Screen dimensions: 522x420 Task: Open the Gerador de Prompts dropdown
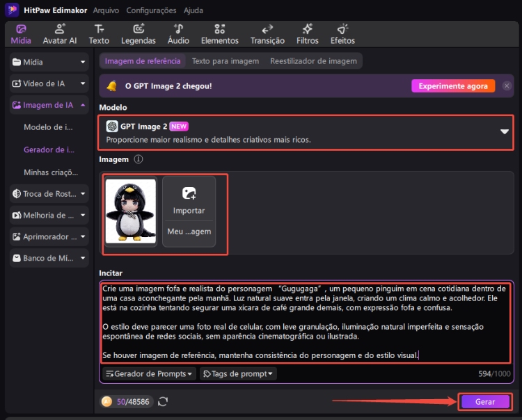[149, 374]
